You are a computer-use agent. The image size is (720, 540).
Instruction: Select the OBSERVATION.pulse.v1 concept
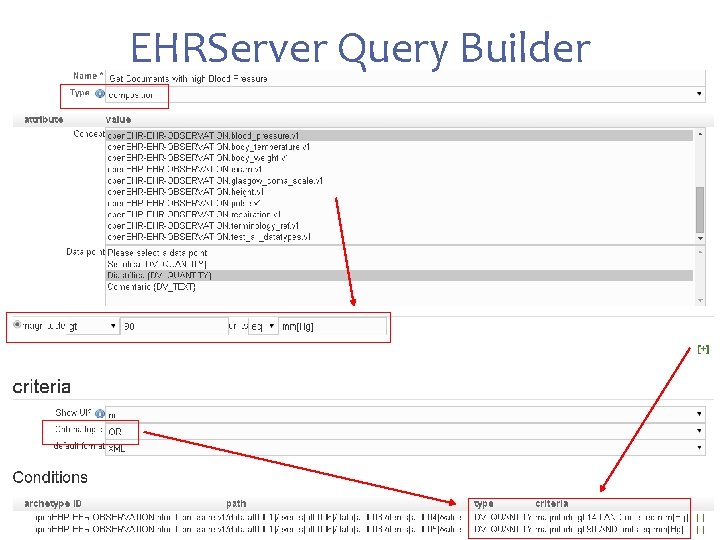click(399, 203)
